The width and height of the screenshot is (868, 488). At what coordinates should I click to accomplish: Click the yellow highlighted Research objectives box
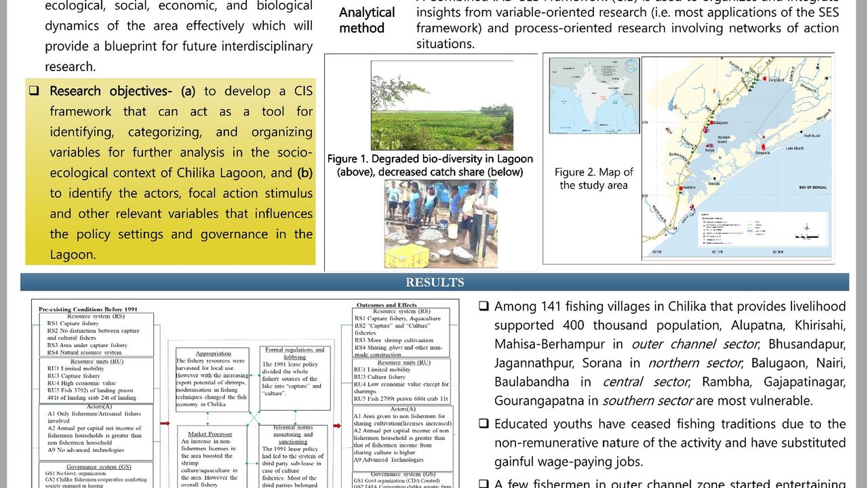tap(170, 172)
